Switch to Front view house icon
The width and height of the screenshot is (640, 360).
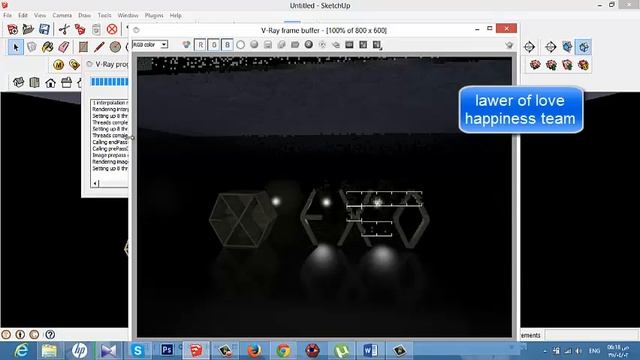(50, 83)
